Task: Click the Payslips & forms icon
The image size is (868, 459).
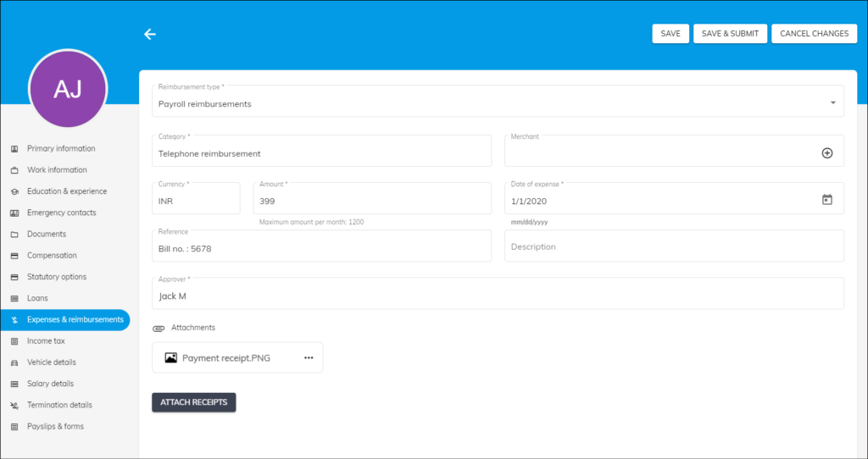Action: [x=14, y=427]
